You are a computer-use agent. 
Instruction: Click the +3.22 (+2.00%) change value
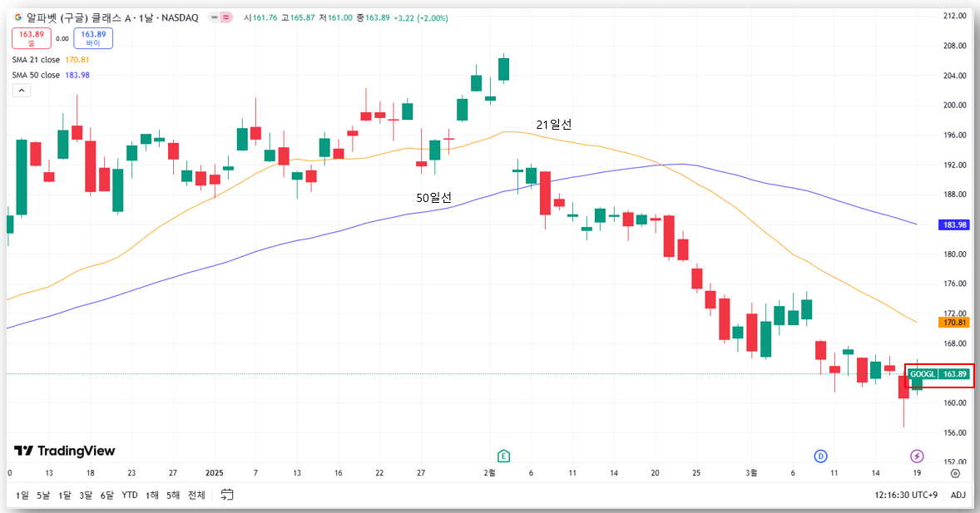coord(421,18)
